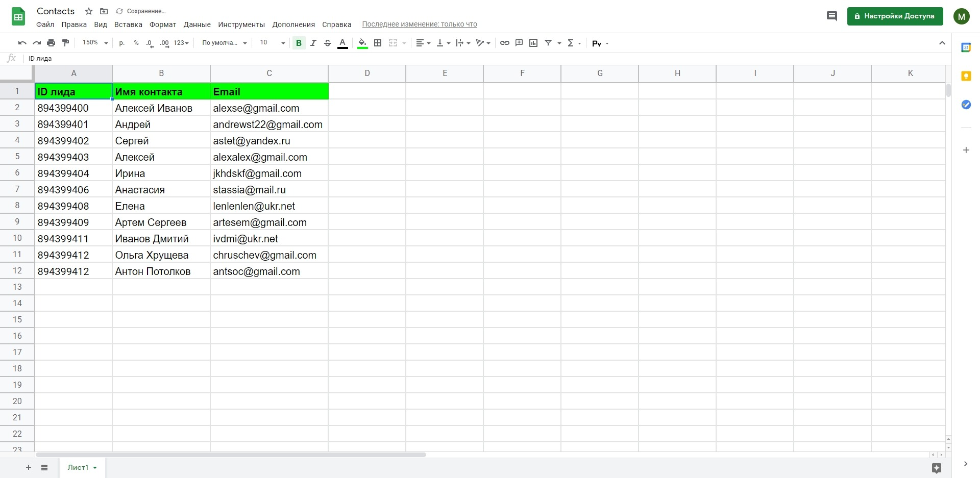This screenshot has height=478, width=980.
Task: Toggle Strikethrough formatting
Action: click(328, 43)
